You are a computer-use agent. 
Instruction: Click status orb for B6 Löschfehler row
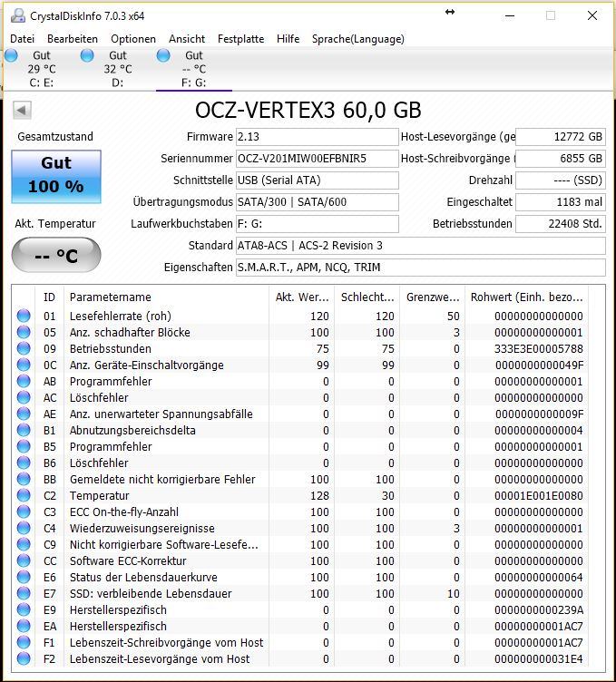24,463
